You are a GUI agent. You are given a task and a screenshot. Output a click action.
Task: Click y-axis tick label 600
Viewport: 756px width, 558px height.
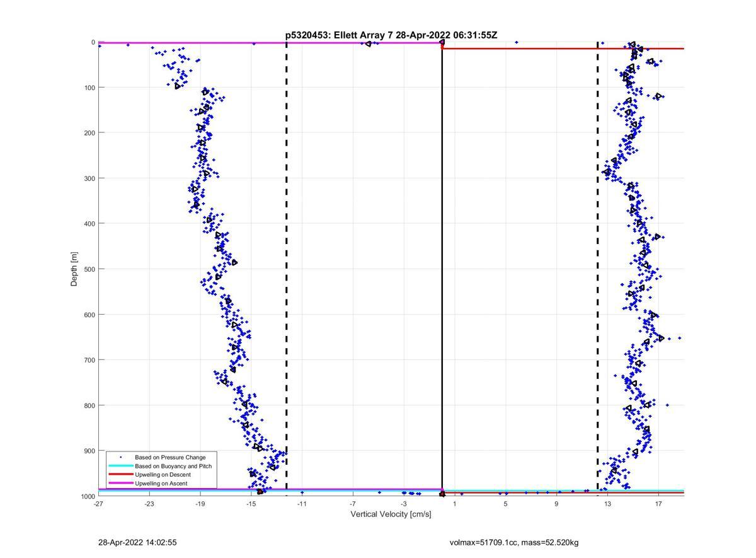click(89, 315)
